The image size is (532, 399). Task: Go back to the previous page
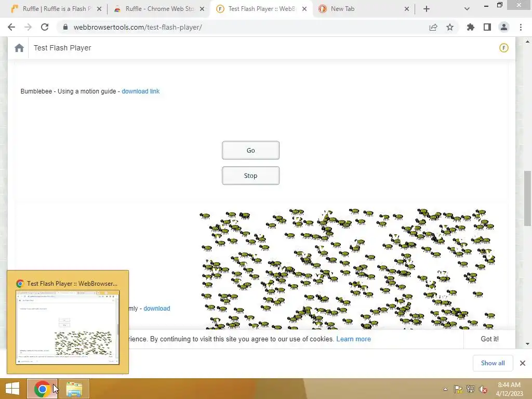coord(11,27)
